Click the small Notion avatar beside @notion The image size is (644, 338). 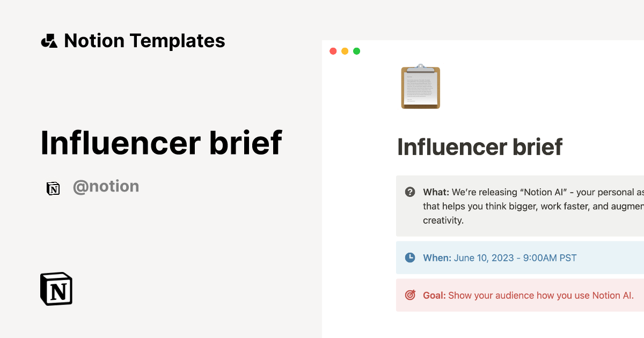tap(53, 188)
